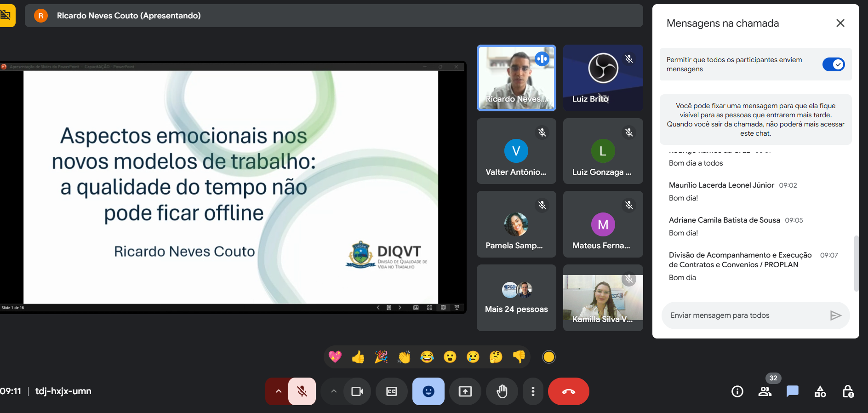Turn on the camera
The image size is (868, 413).
[x=357, y=391]
